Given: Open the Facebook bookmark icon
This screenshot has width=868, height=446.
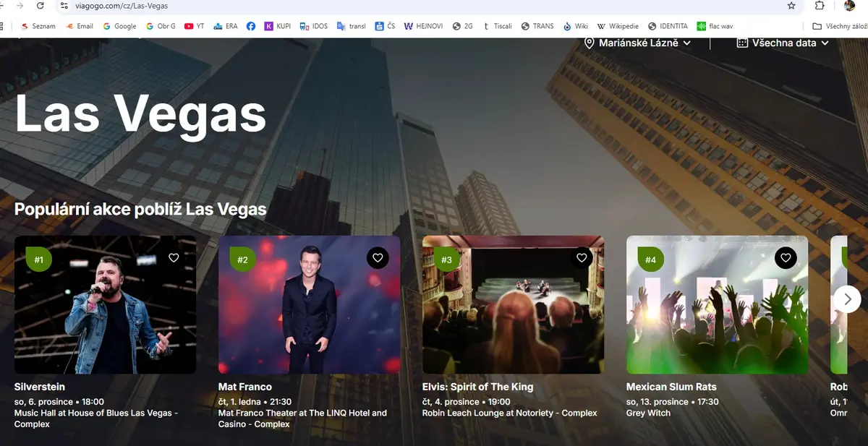Looking at the screenshot, I should pyautogui.click(x=250, y=26).
